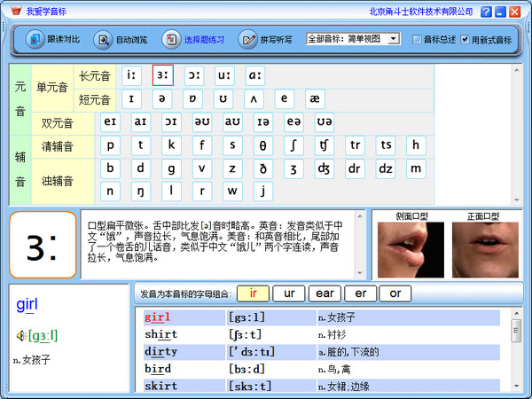532x399 pixels.
Task: Open the help question mark button
Action: [x=487, y=12]
